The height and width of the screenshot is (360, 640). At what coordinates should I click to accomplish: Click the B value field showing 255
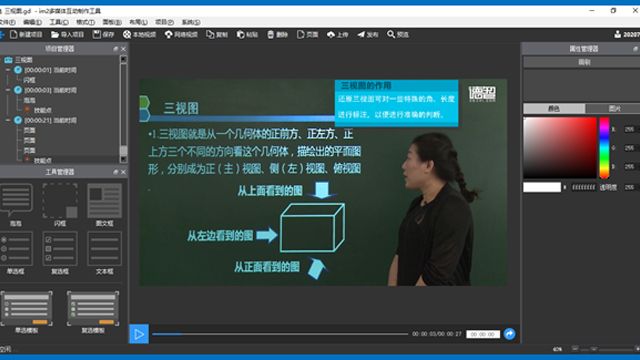pos(630,167)
